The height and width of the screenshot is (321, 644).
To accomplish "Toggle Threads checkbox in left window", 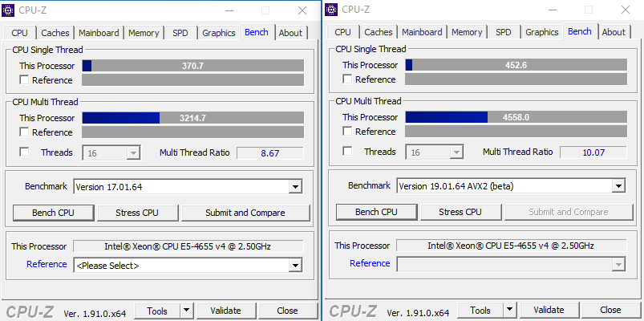I will (25, 152).
